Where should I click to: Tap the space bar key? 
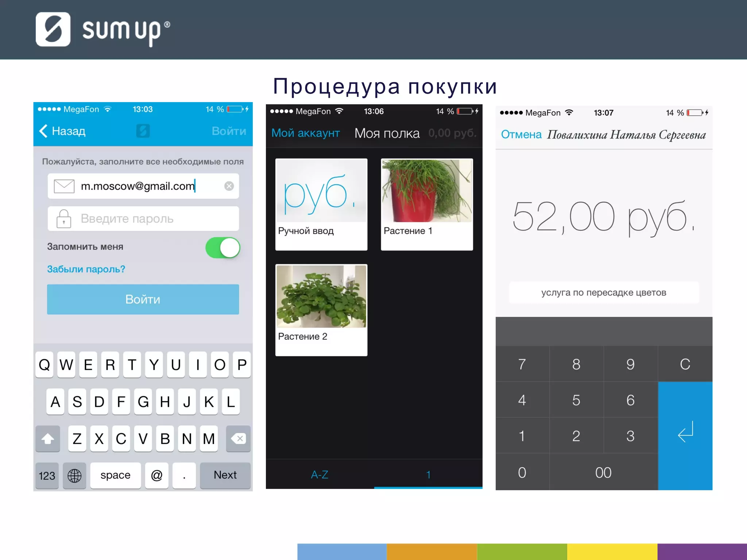(x=115, y=475)
